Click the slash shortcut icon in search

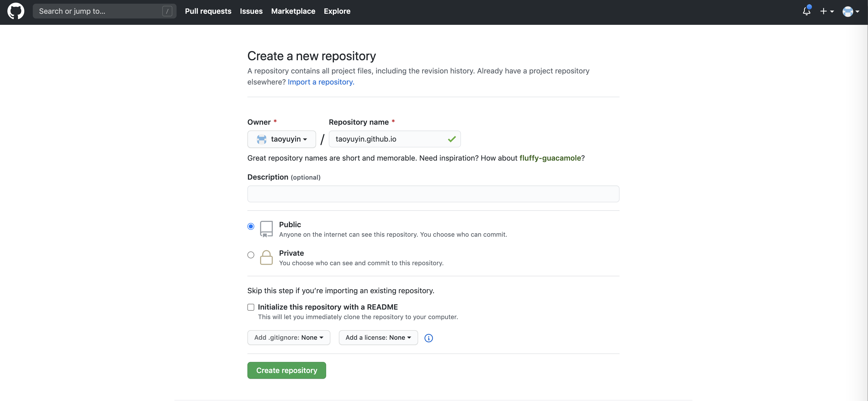click(167, 11)
